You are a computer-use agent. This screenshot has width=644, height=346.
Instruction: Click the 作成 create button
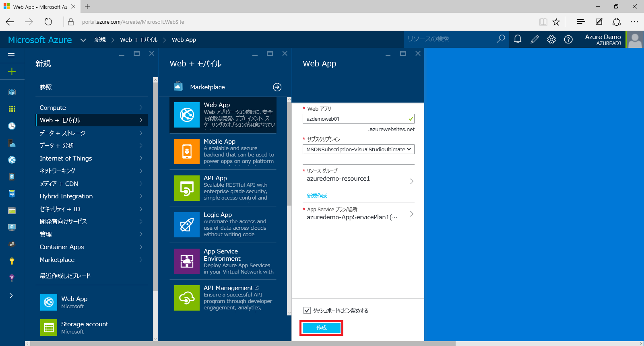click(322, 328)
